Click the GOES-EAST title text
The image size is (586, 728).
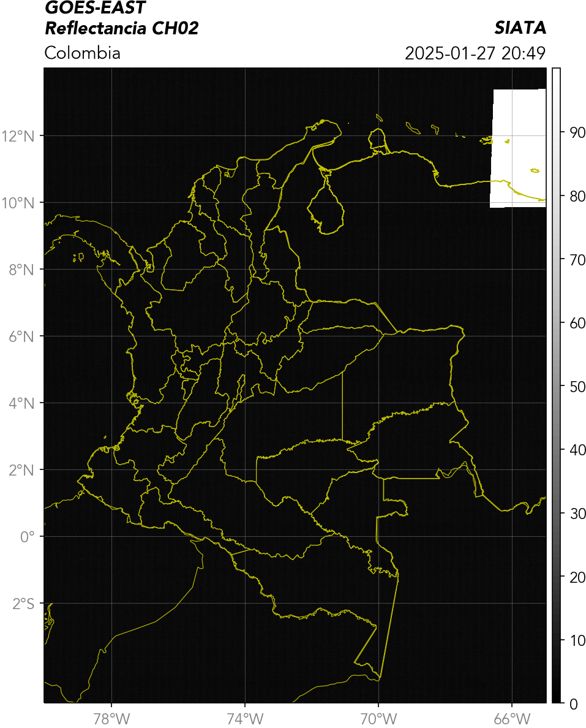coord(96,7)
